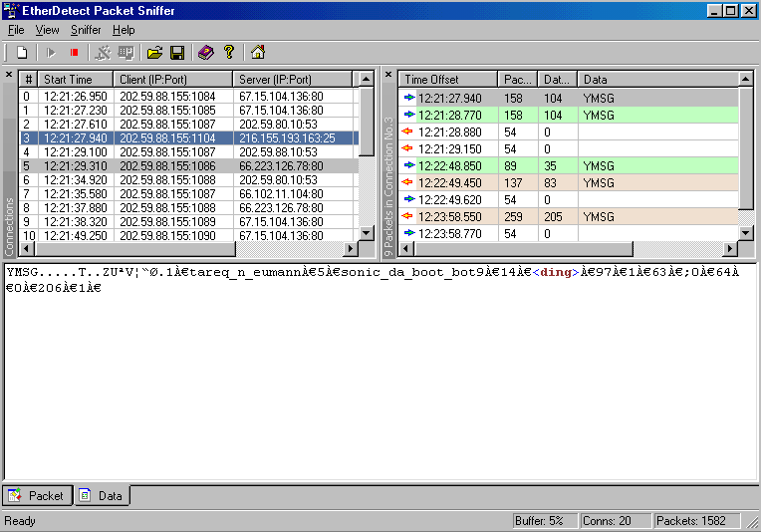Switch to the Packet tab
The image size is (761, 532).
[x=37, y=495]
